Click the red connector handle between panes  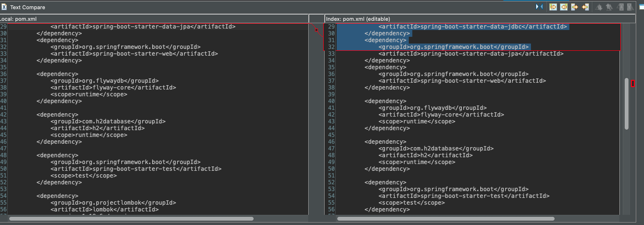pos(316,30)
